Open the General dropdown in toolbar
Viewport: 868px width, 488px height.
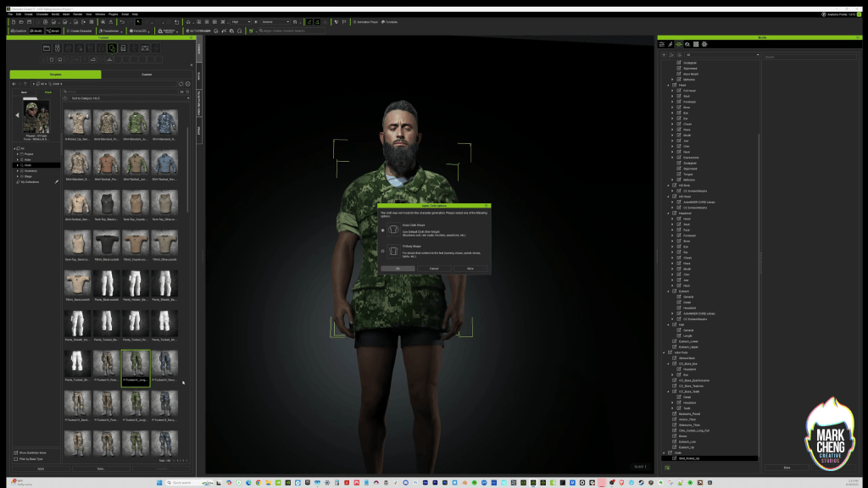[x=275, y=22]
